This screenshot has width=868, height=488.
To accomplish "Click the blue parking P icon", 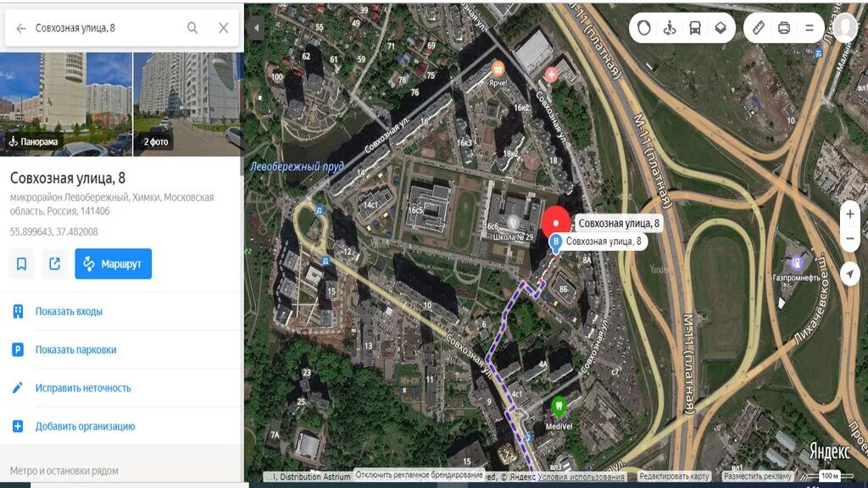I will [18, 350].
